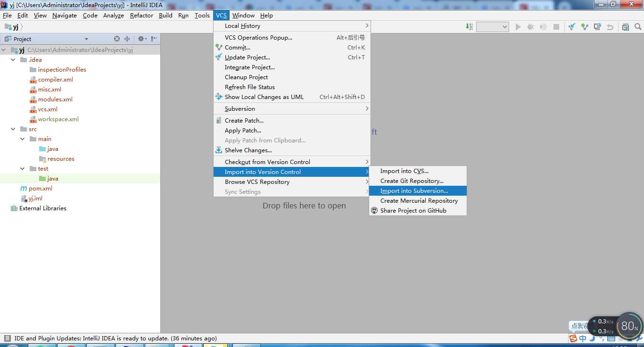Open Project panel gear settings
The width and height of the screenshot is (644, 347).
(x=142, y=39)
